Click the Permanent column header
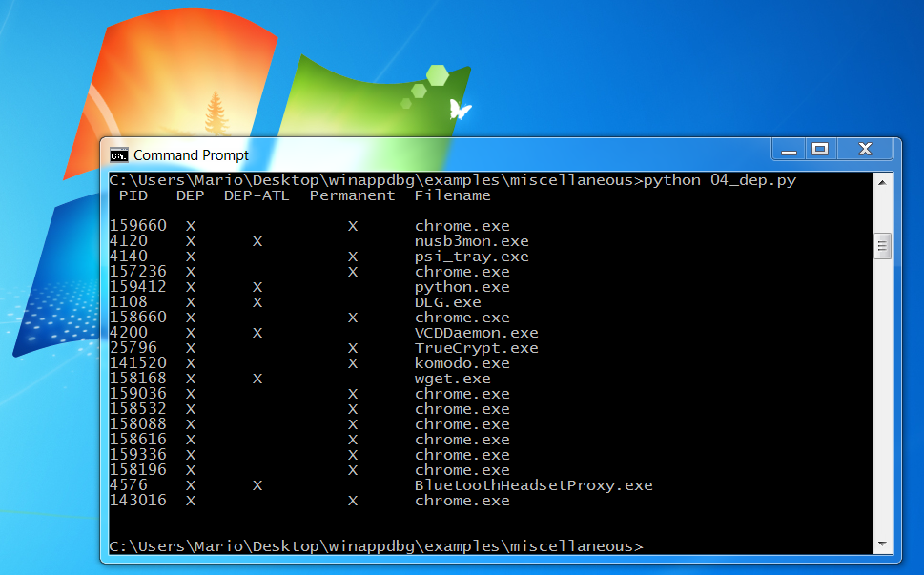Image resolution: width=924 pixels, height=575 pixels. point(353,195)
